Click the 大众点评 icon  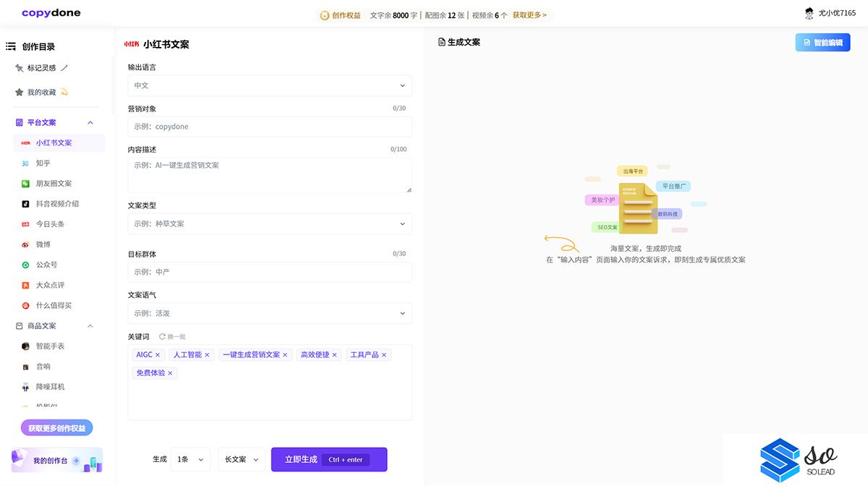coord(26,285)
